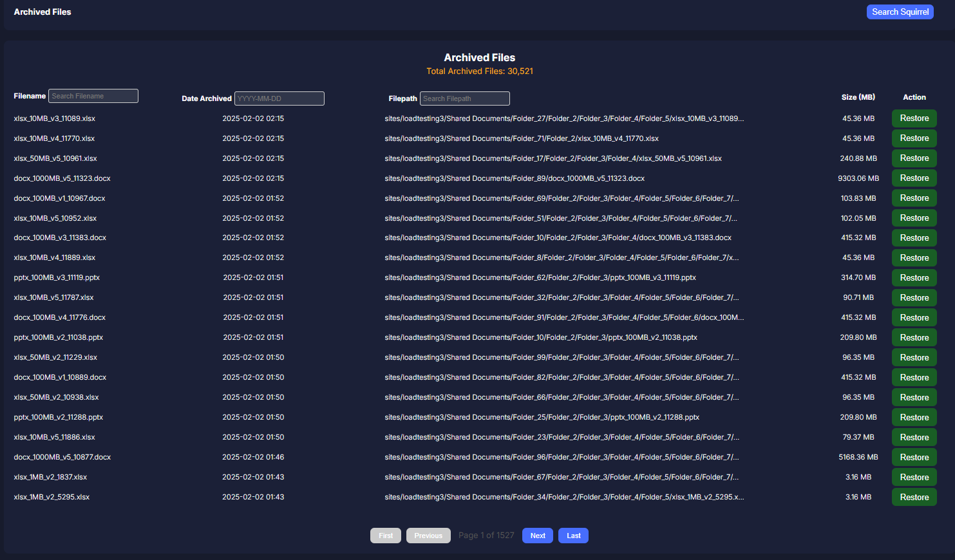955x560 pixels.
Task: Restore docx_1000MB_v5_10877.docx file
Action: pos(914,458)
